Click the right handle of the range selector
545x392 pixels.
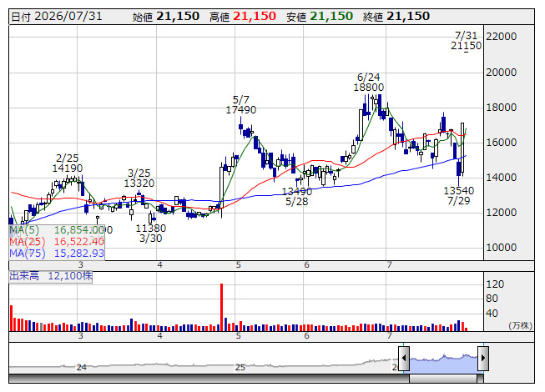(x=483, y=358)
